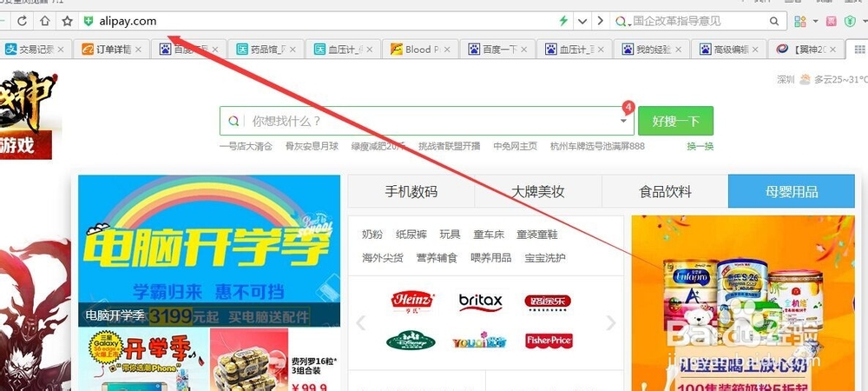Click the Fisher-Price brand logo
The image size is (868, 391).
point(549,341)
